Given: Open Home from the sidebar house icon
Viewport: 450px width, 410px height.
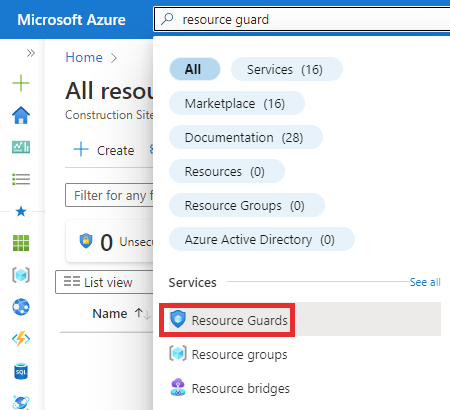Looking at the screenshot, I should (x=21, y=115).
